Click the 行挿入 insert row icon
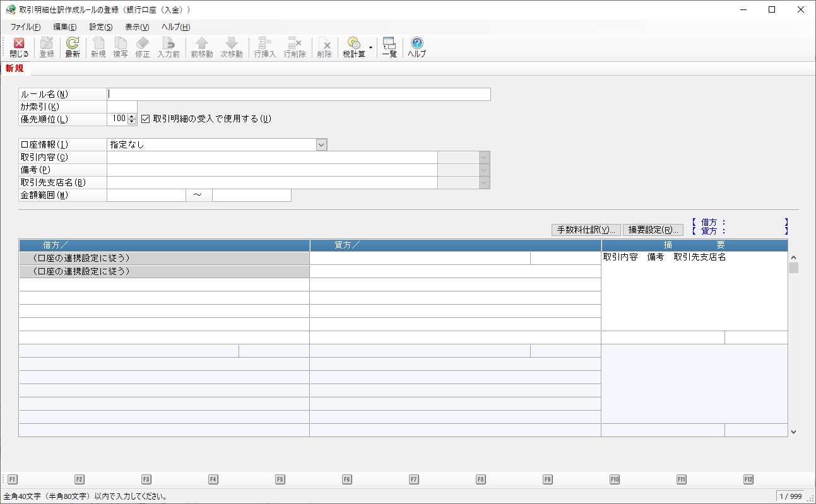 coord(265,47)
